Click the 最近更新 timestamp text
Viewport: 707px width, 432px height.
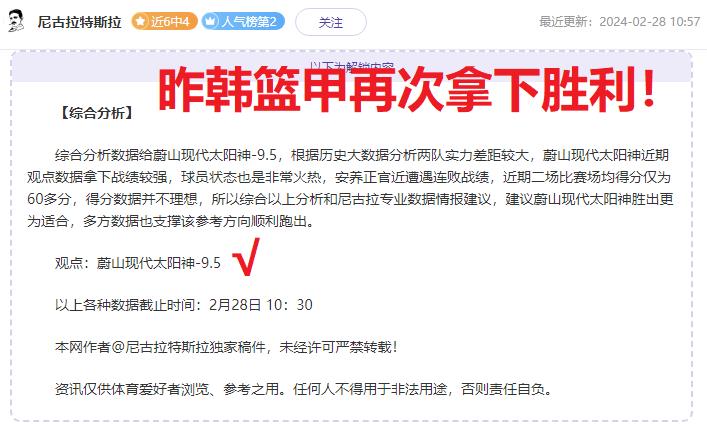pos(619,22)
